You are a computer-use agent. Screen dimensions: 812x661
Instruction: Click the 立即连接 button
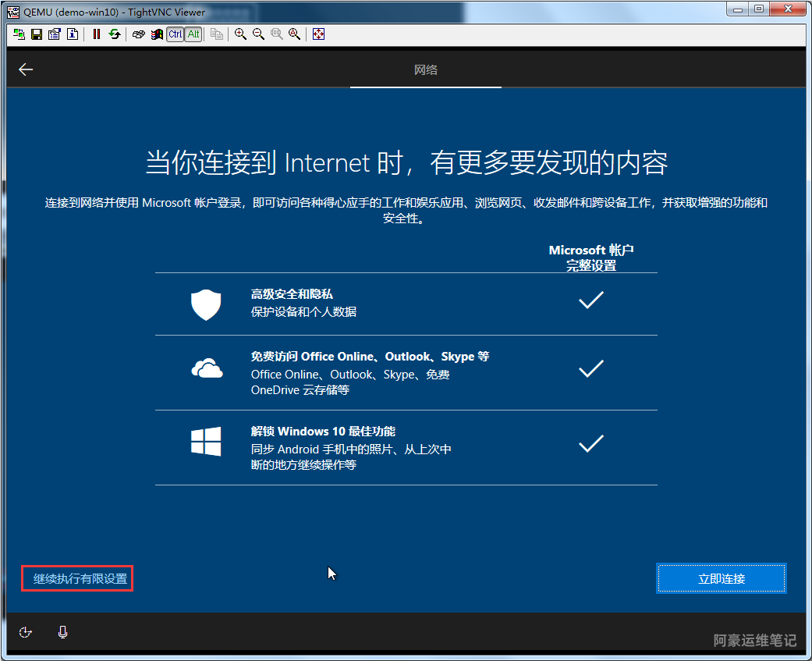(722, 578)
